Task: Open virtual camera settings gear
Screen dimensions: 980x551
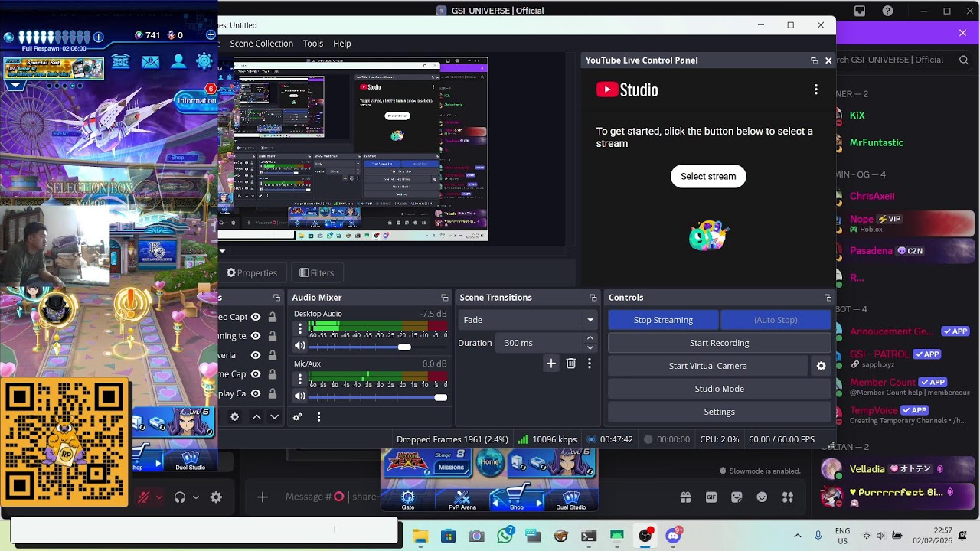Action: (821, 366)
